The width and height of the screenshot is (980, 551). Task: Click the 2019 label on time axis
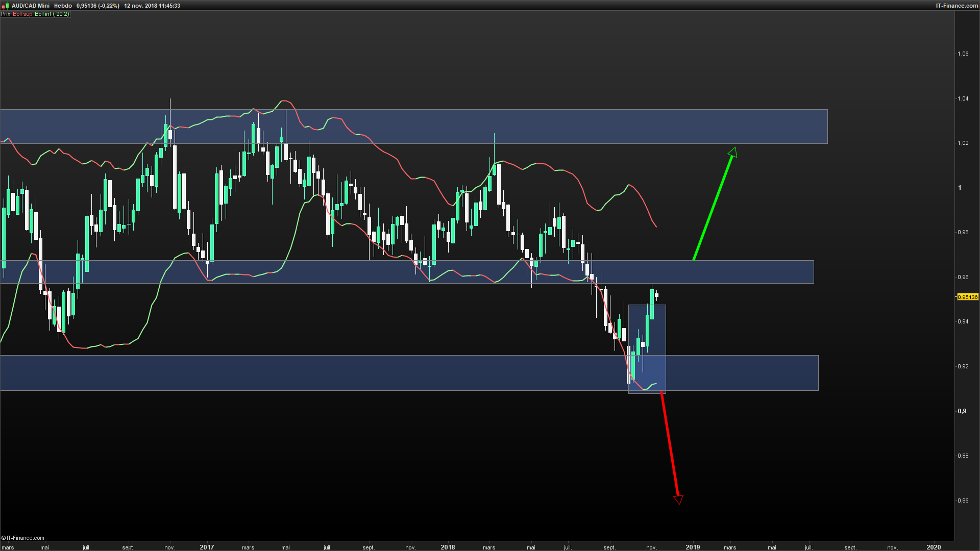pos(693,547)
